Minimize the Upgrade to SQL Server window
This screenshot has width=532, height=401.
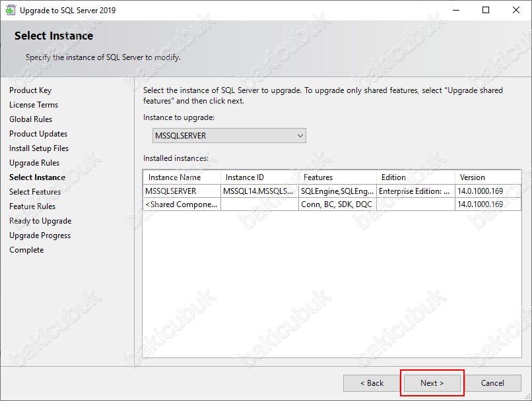pos(456,10)
